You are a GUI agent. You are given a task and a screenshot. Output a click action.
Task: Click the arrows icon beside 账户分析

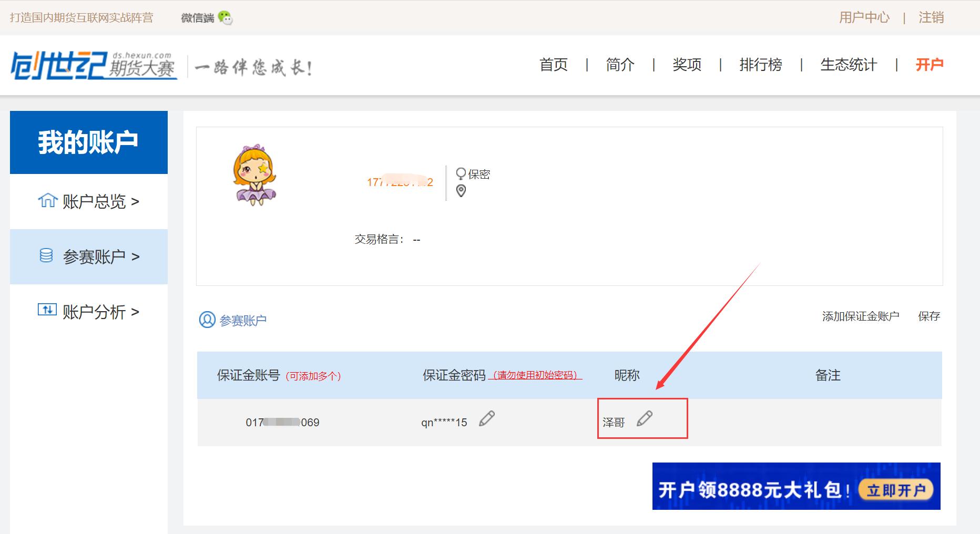[x=46, y=311]
